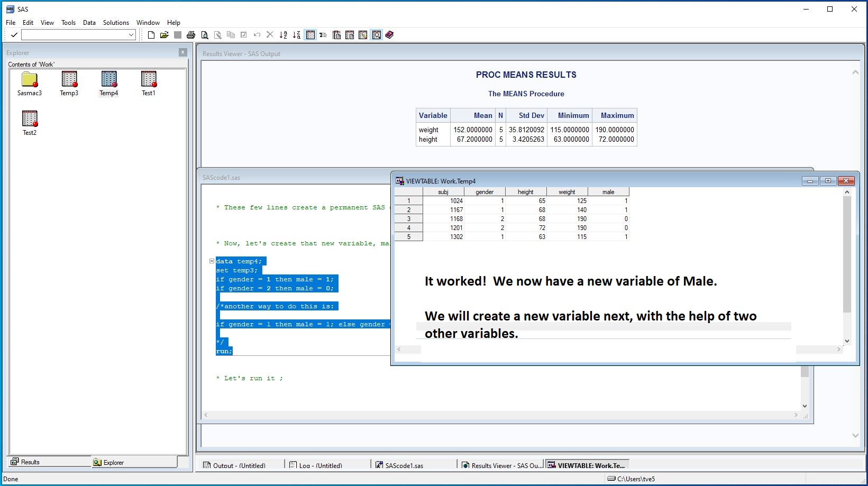Toggle the table view toolbar button
868x486 pixels.
(310, 35)
